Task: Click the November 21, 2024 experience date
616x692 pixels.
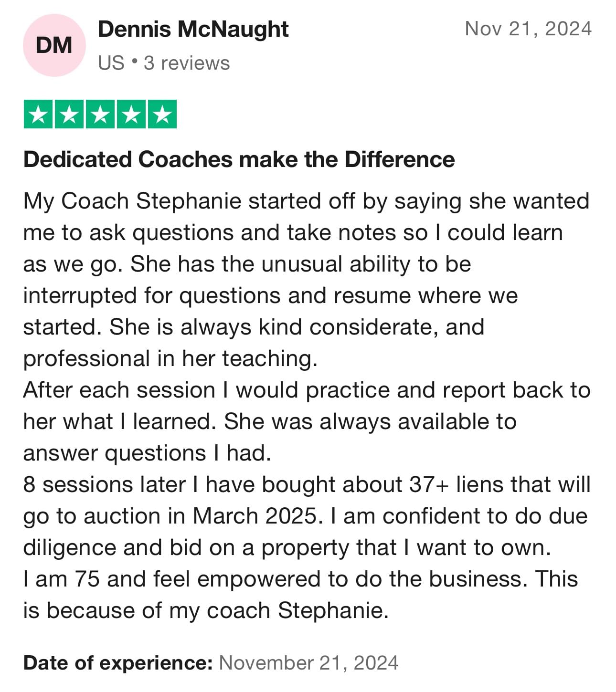Action: (308, 663)
